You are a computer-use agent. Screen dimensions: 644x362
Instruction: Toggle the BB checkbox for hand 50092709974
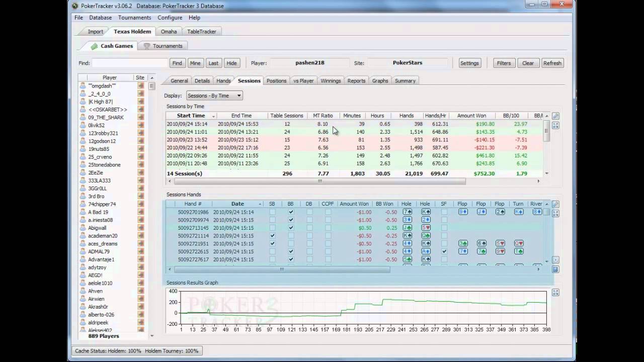pos(291,220)
